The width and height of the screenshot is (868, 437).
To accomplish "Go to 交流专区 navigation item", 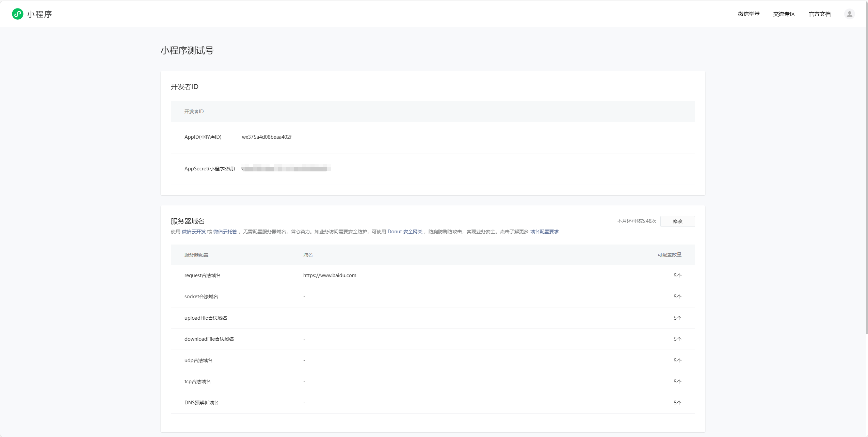I will [784, 14].
